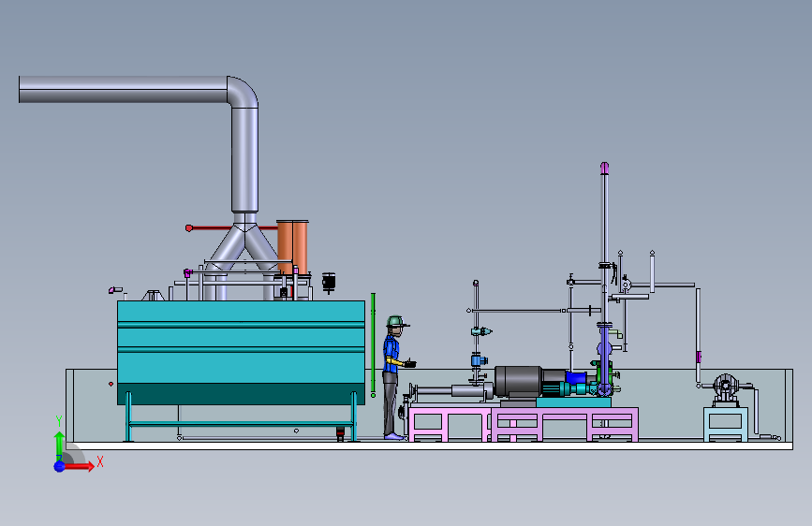Pick the blue coupling guard beside motor
This screenshot has width=812, height=526.
[x=576, y=378]
